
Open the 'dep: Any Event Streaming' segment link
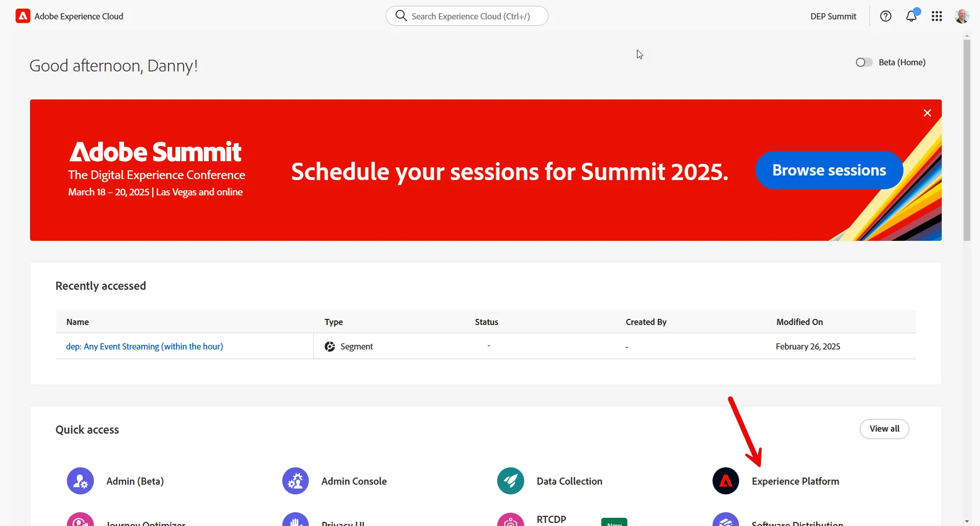coord(144,346)
